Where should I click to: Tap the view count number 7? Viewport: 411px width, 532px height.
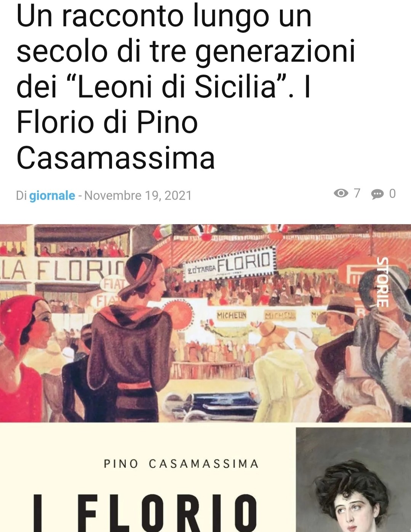coord(357,193)
